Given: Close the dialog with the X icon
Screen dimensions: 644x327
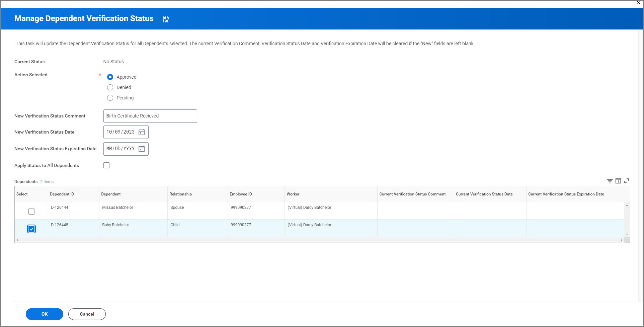Looking at the screenshot, I should click(638, 3).
